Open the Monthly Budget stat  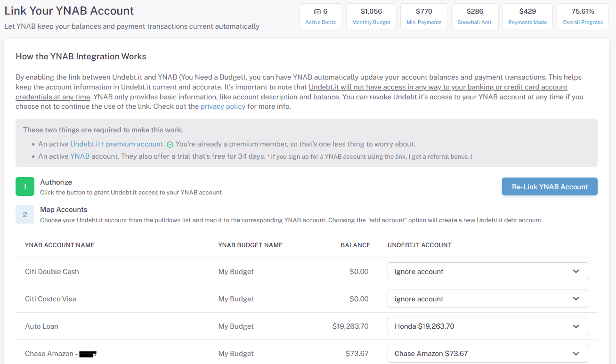[372, 16]
